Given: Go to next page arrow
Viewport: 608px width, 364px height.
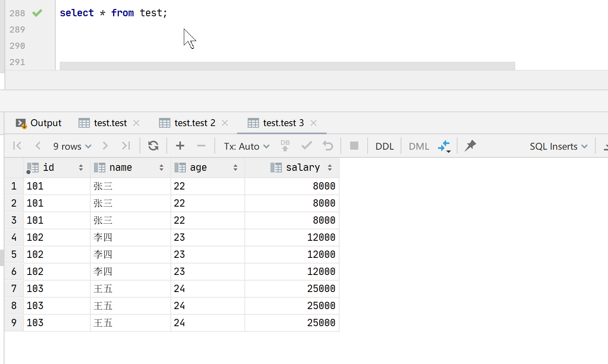Looking at the screenshot, I should pos(105,146).
